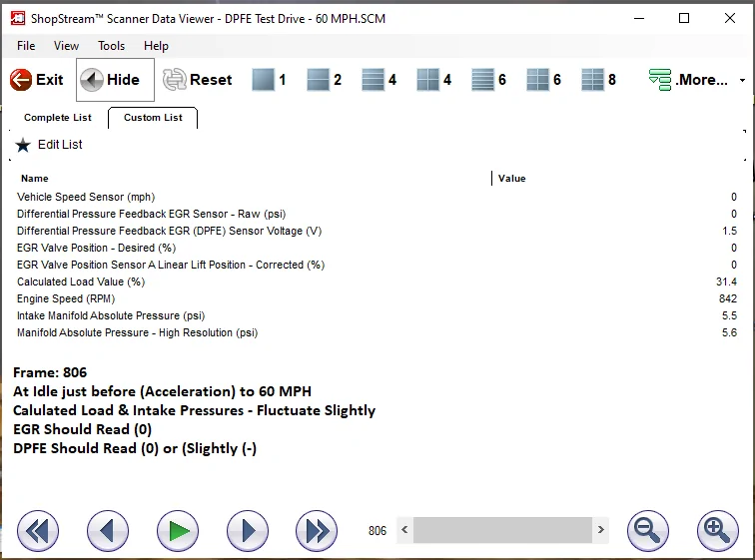The image size is (755, 560).
Task: Reset the view with Reset button
Action: tap(198, 80)
